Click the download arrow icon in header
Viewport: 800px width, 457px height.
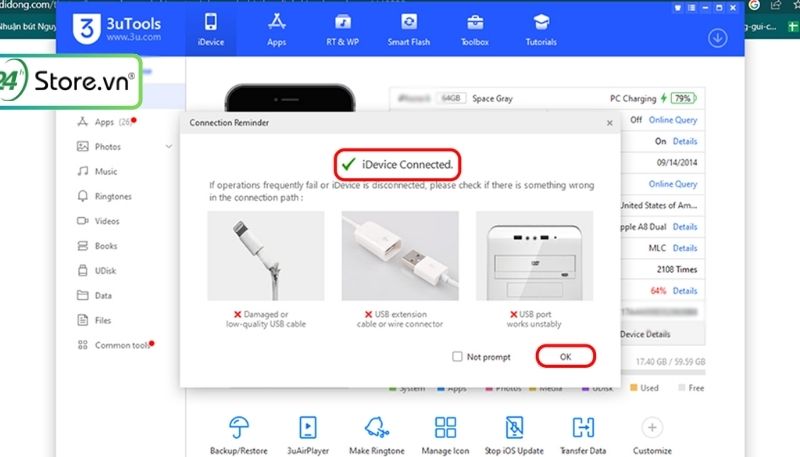pyautogui.click(x=717, y=38)
